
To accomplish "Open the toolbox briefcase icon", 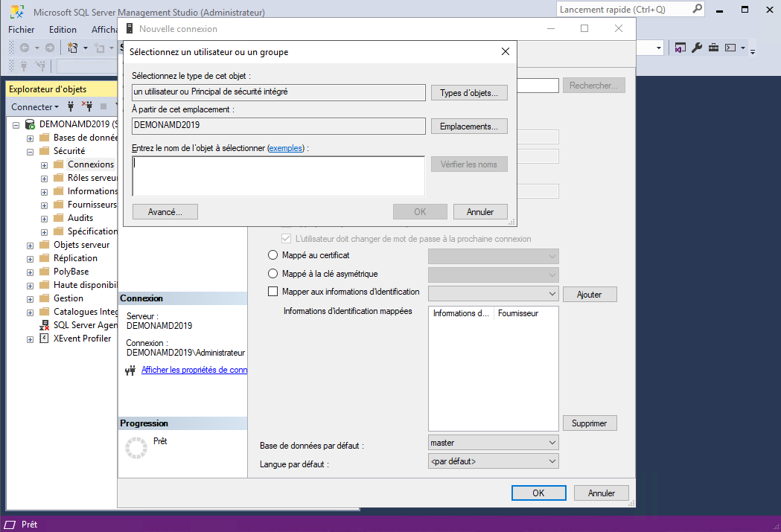I will tap(713, 48).
